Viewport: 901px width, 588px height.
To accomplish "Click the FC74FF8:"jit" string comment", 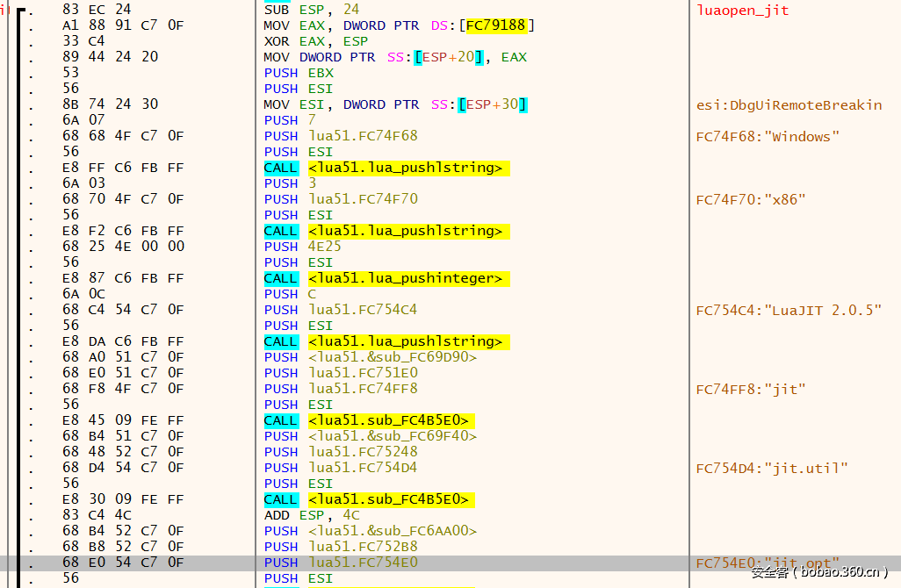I will coord(751,389).
